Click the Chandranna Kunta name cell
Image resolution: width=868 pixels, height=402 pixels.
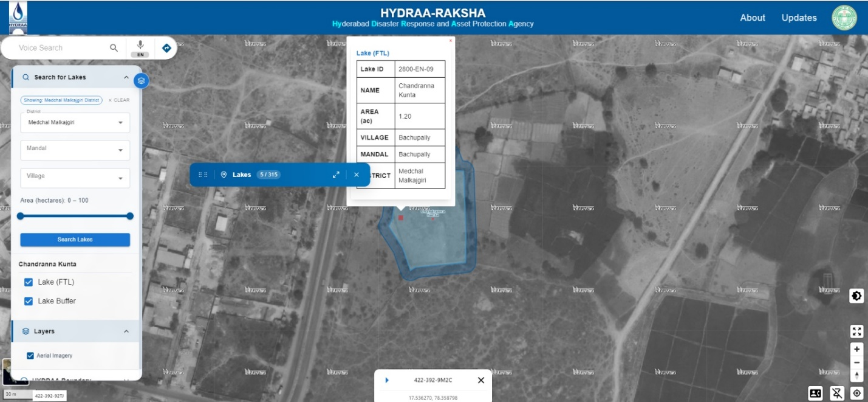(x=420, y=90)
